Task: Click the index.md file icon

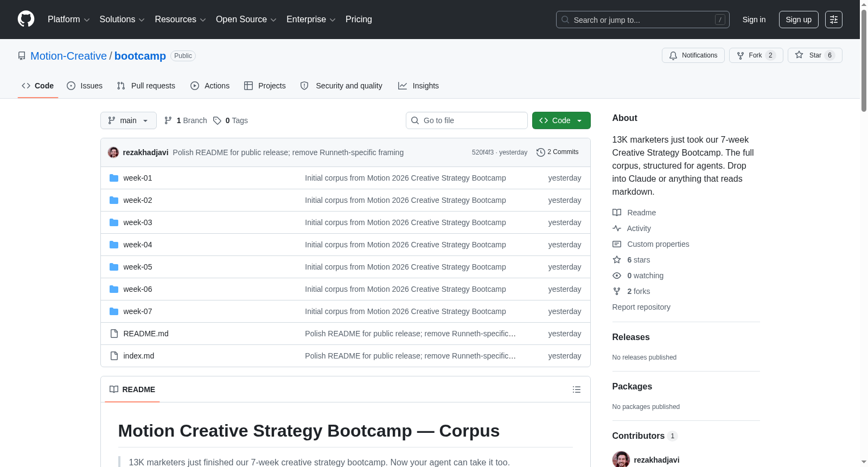Action: 114,356
